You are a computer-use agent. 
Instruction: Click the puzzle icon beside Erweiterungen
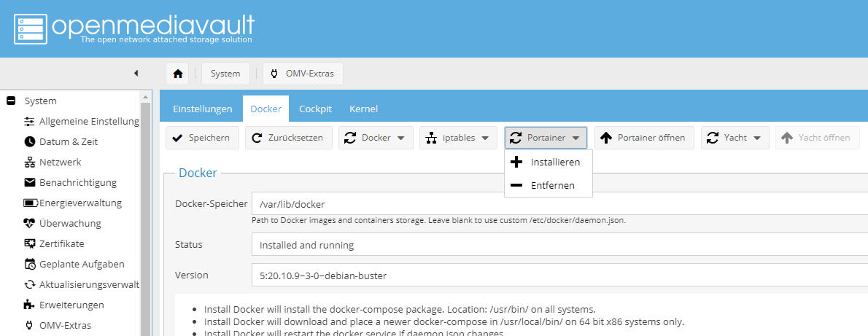pos(30,305)
